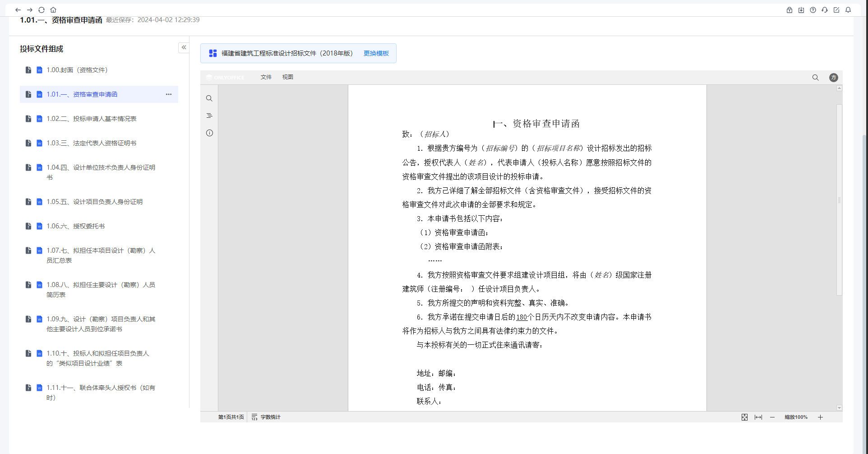Click Word file icon of 1.00.封面
This screenshot has width=868, height=454.
coord(39,70)
